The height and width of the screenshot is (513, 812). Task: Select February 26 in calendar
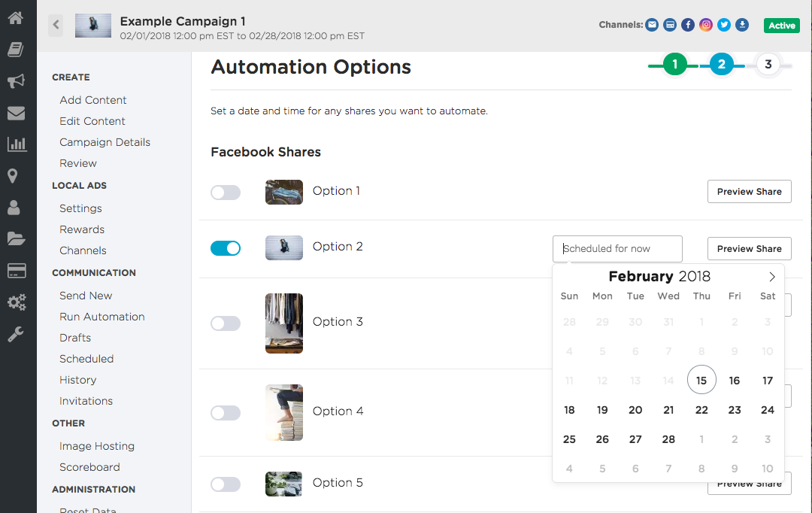[x=602, y=439]
